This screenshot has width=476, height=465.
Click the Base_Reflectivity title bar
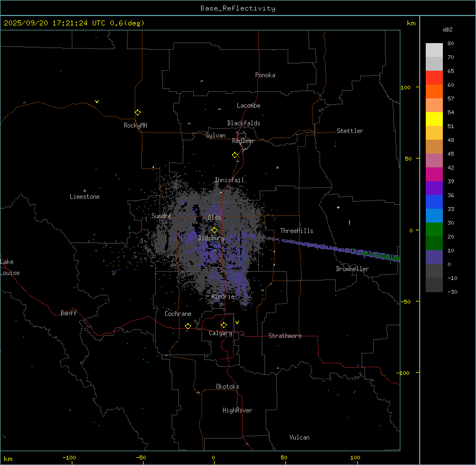237,8
